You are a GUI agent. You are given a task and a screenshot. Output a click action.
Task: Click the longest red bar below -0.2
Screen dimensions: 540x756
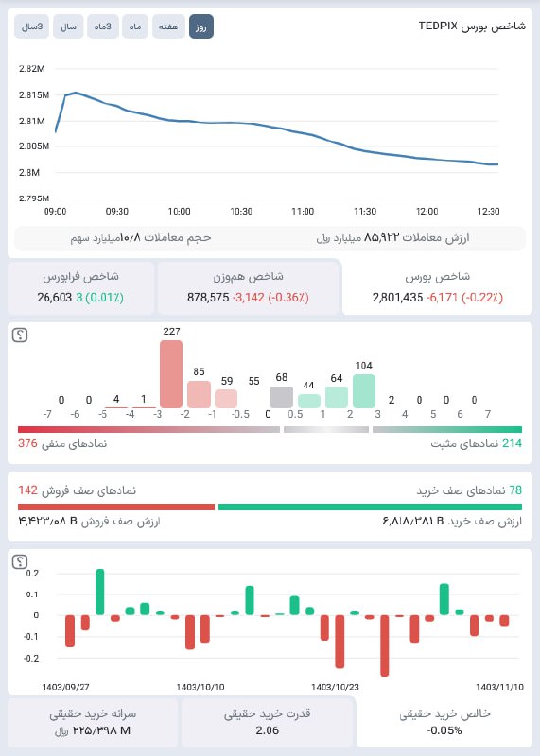384,645
